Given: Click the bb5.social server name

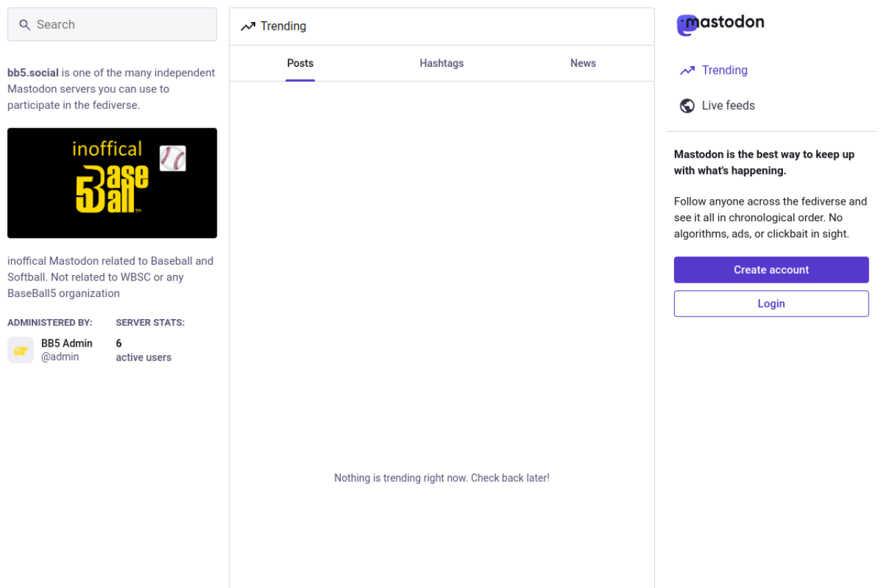Looking at the screenshot, I should tap(33, 73).
